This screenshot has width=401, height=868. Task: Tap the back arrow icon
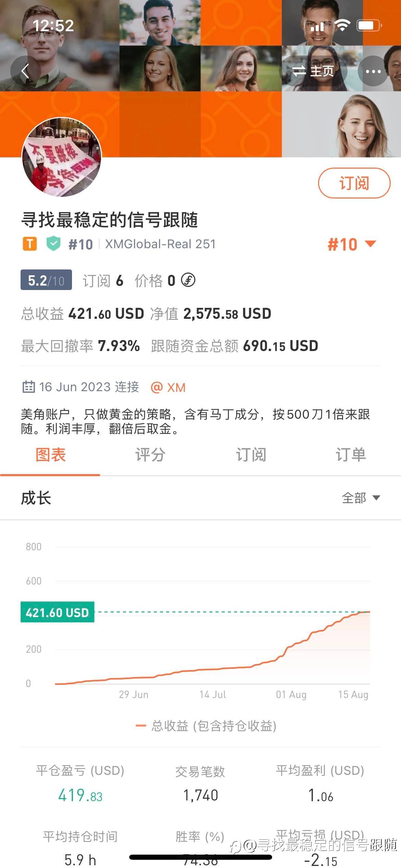coord(25,71)
